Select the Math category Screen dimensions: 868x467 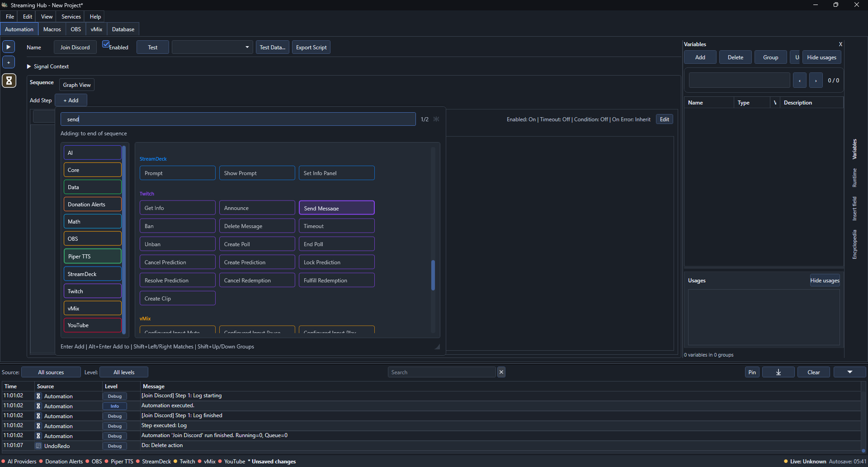(93, 222)
